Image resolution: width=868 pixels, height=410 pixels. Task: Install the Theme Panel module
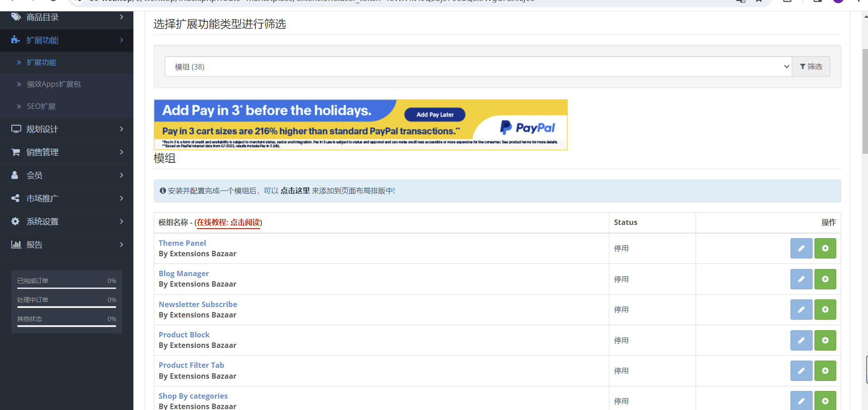click(x=825, y=248)
